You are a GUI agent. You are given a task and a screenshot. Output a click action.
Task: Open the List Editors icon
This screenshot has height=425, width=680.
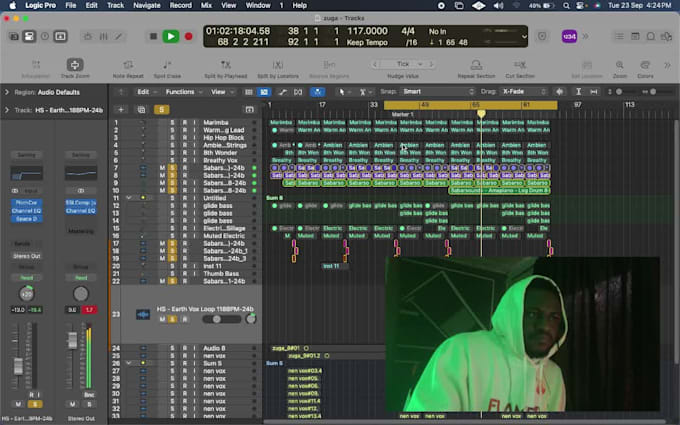click(x=619, y=36)
